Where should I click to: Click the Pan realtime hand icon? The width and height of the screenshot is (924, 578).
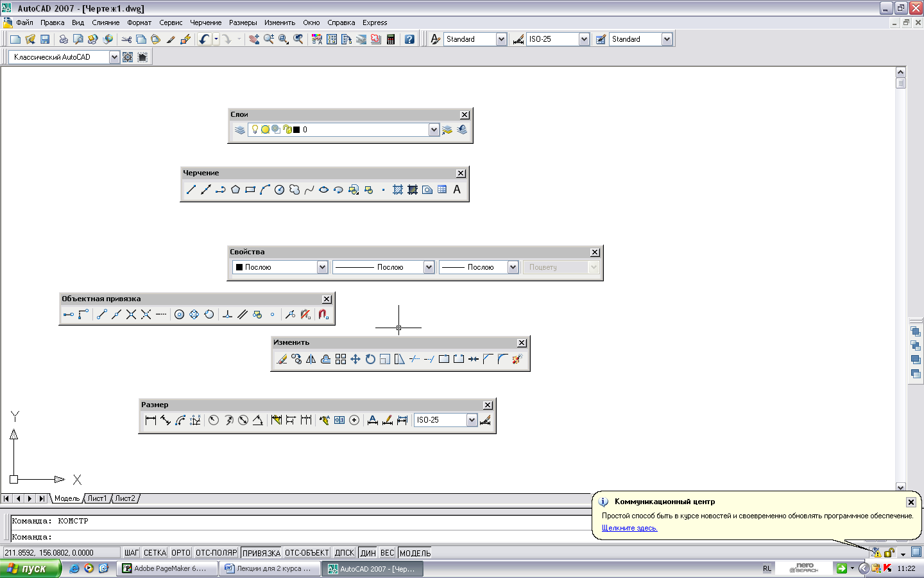[x=254, y=39]
